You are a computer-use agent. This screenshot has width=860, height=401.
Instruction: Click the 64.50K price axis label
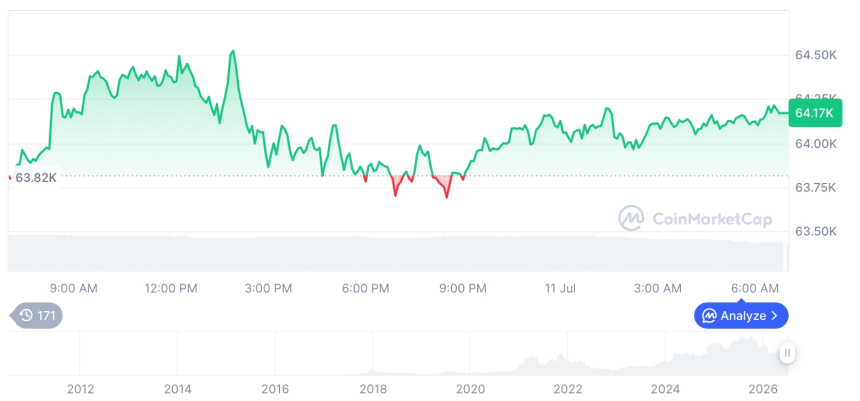816,55
